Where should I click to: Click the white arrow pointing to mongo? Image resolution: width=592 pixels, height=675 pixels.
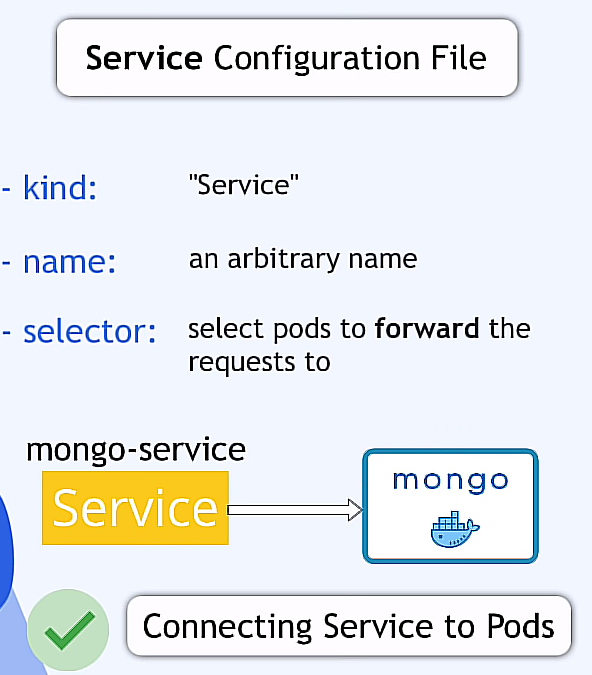295,510
